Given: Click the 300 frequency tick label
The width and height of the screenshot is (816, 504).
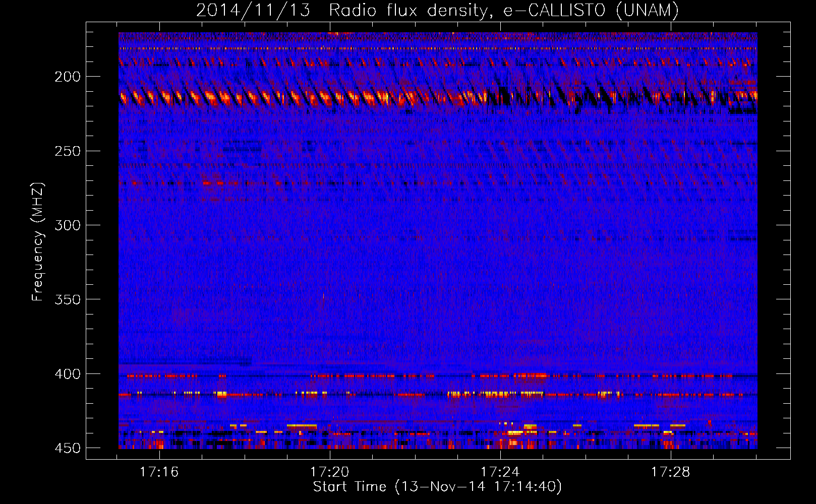Looking at the screenshot, I should point(67,225).
